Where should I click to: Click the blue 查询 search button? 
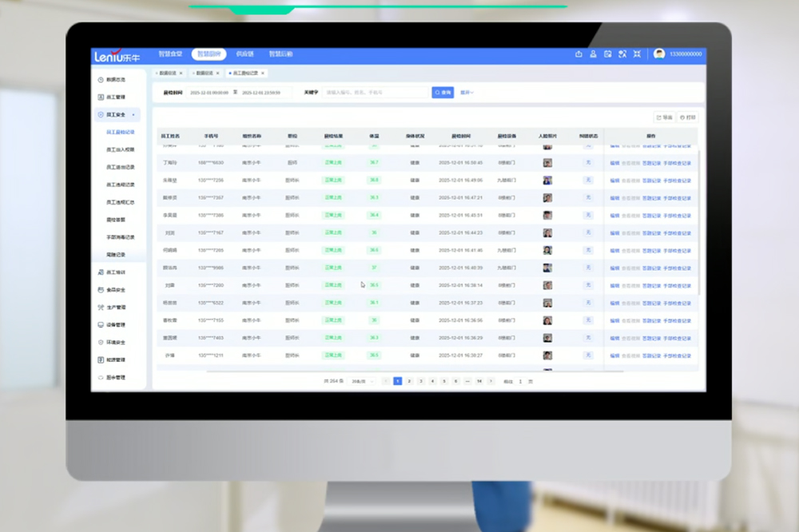point(443,93)
